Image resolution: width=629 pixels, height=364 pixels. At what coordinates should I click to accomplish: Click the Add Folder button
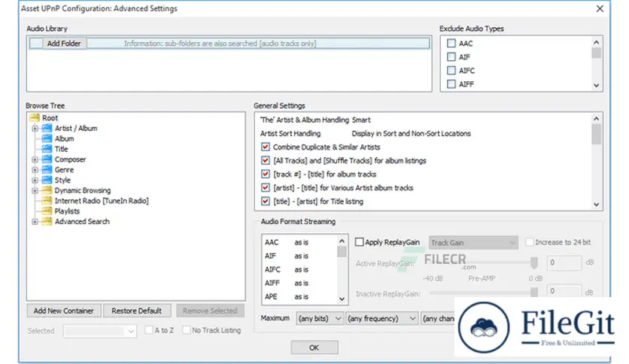(x=64, y=44)
